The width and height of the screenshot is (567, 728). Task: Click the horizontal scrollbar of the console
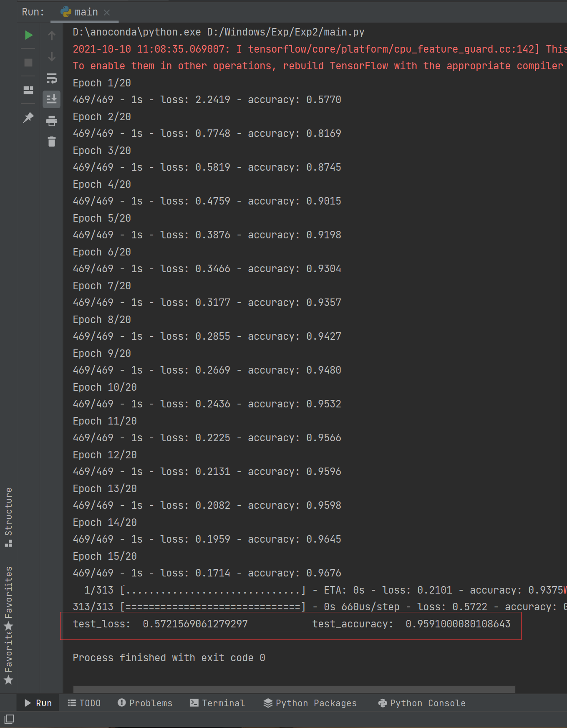(294, 689)
